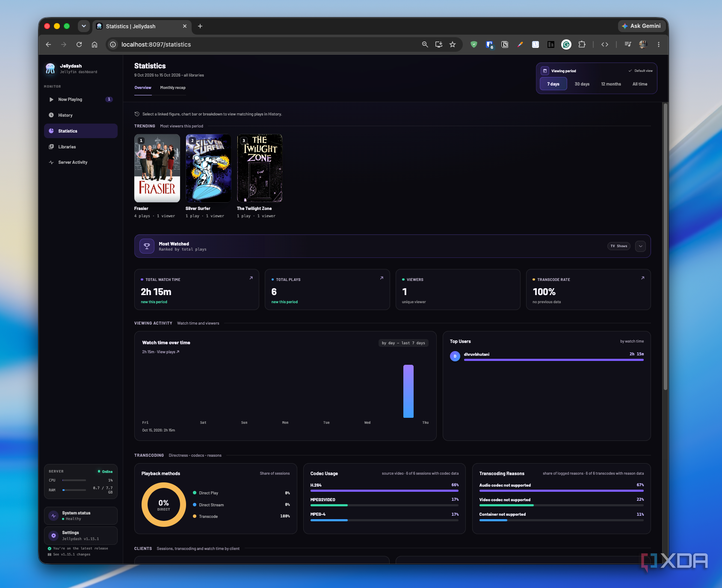Go to browser home page
The height and width of the screenshot is (588, 722).
95,44
